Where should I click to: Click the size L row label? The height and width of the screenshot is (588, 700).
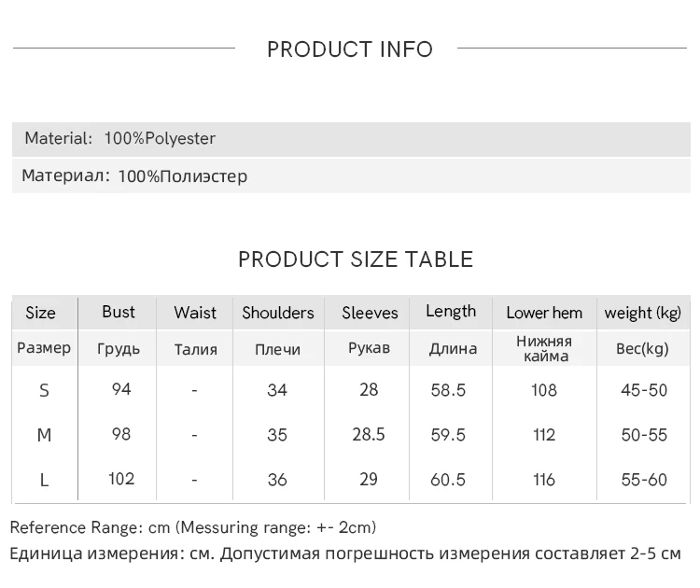click(x=44, y=480)
